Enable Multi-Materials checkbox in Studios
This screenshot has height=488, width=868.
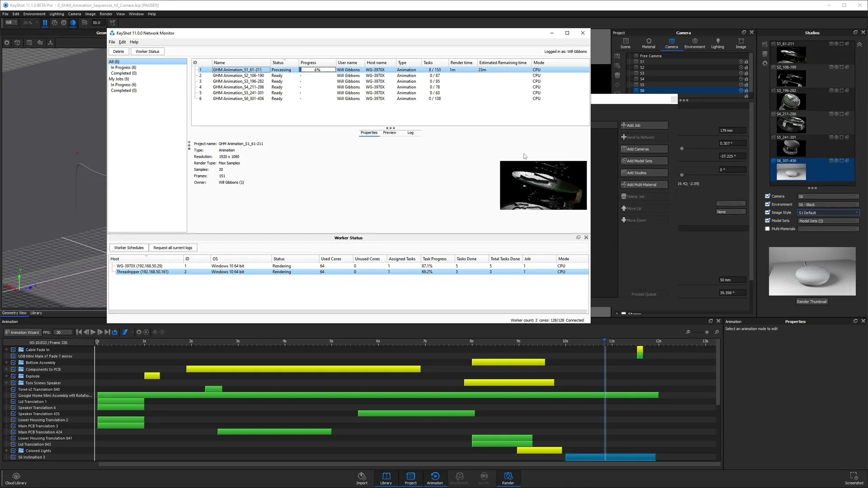tap(768, 229)
